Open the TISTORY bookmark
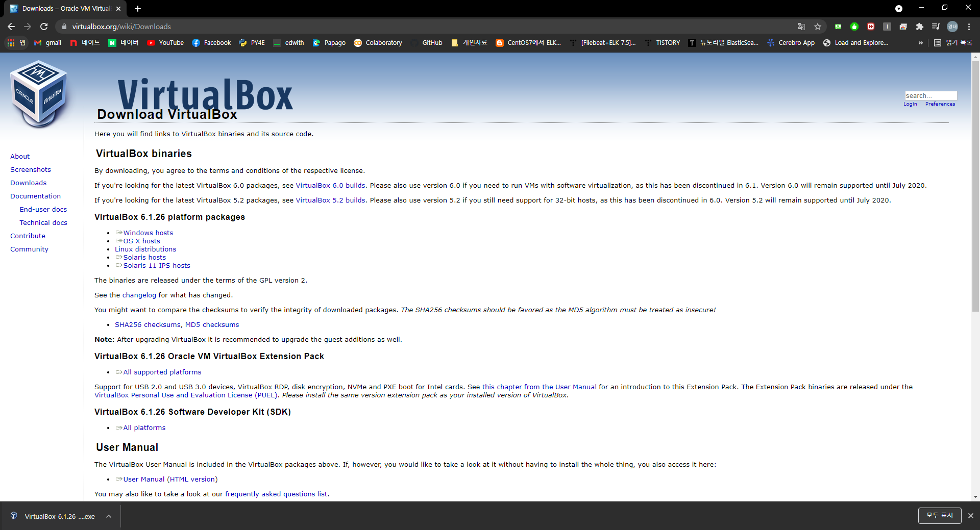 tap(662, 43)
